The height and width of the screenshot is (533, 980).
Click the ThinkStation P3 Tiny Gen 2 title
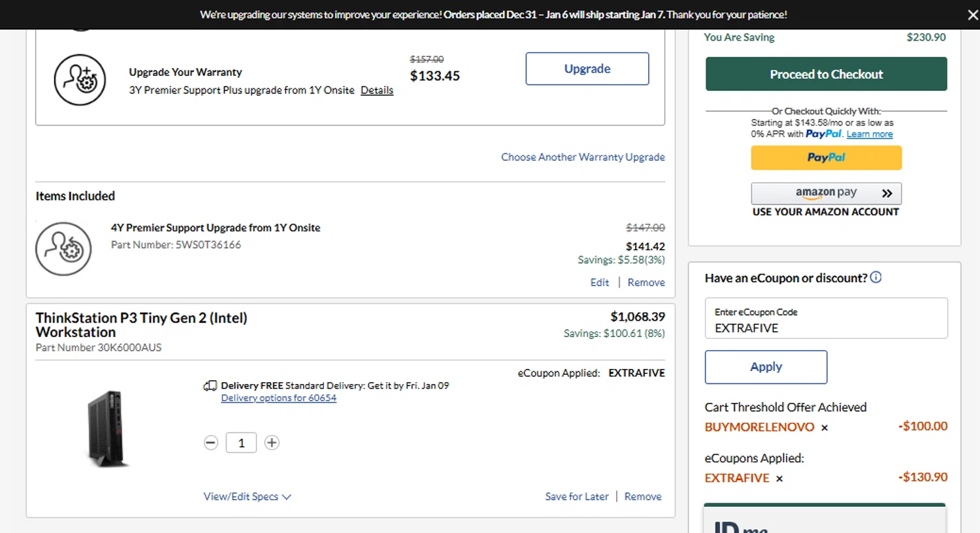(141, 325)
